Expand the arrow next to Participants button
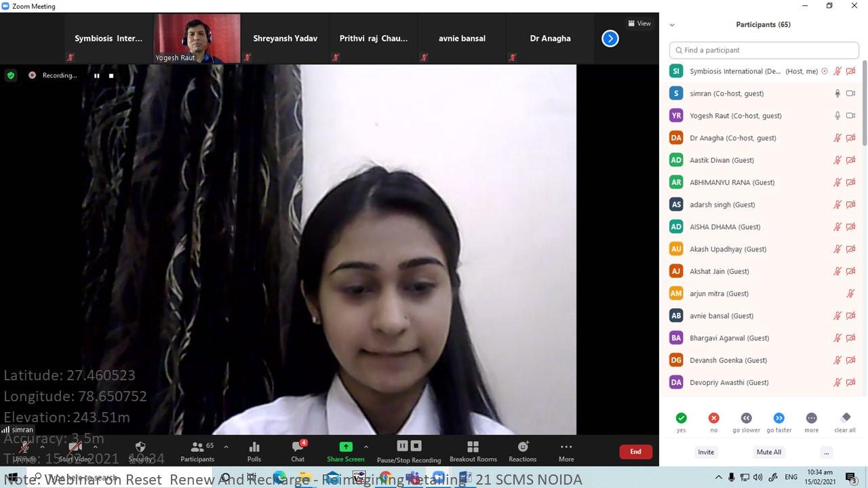The width and height of the screenshot is (868, 488). click(x=226, y=447)
